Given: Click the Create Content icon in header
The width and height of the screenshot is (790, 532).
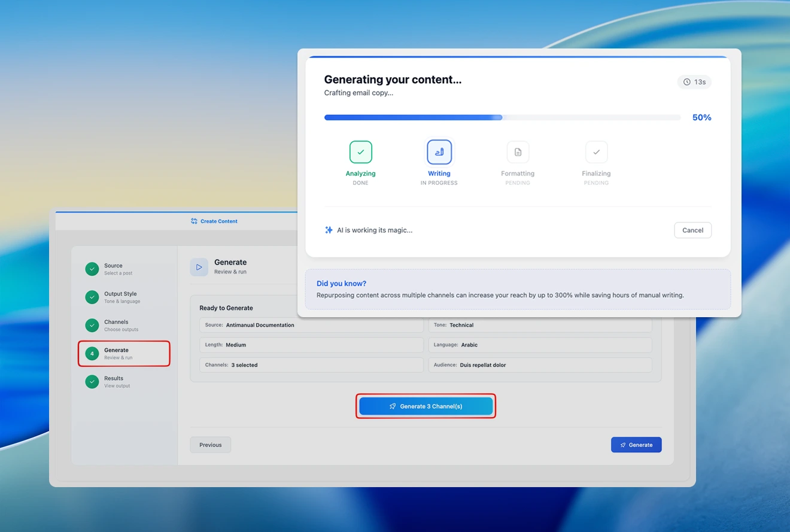Looking at the screenshot, I should 194,221.
